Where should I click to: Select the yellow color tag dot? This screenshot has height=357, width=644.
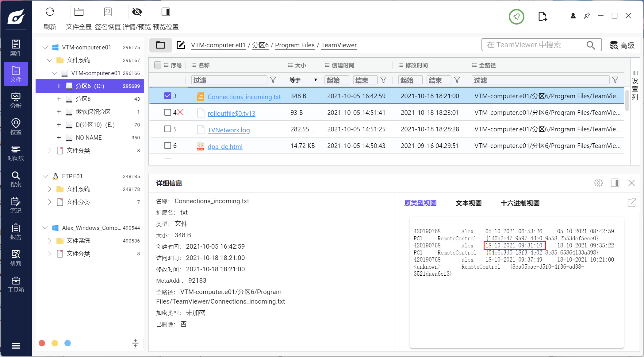click(x=55, y=343)
